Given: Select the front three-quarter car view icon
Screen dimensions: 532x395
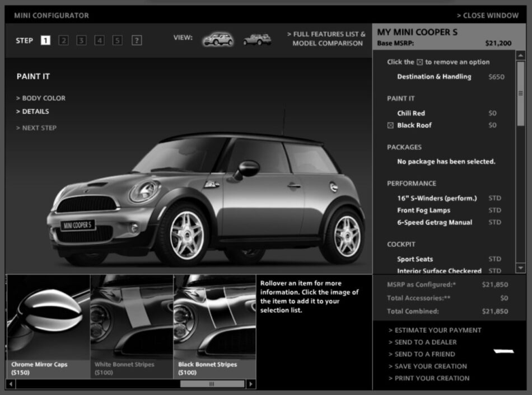Looking at the screenshot, I should [x=218, y=39].
